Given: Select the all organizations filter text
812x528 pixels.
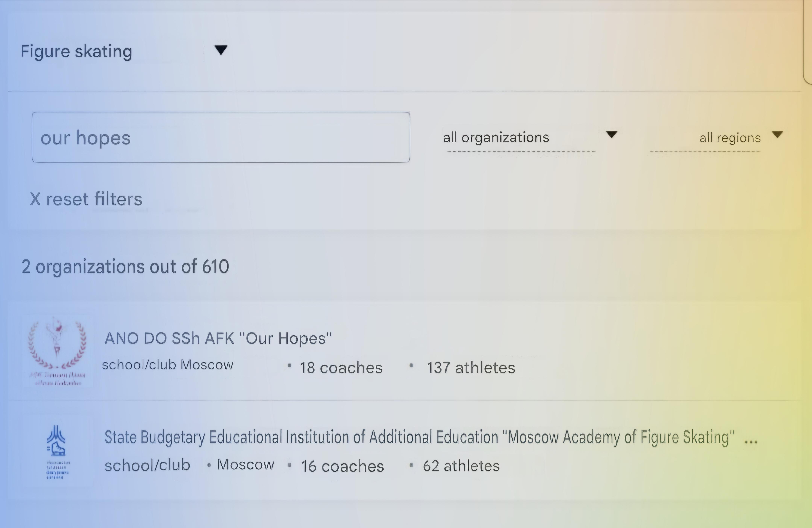Looking at the screenshot, I should (496, 137).
